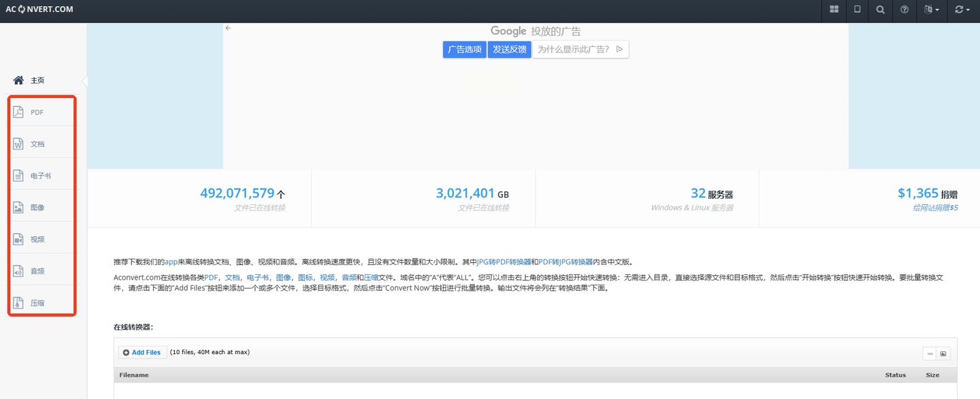Viewport: 980px width, 399px height.
Task: Click the 发送反馈 send feedback button
Action: point(510,49)
